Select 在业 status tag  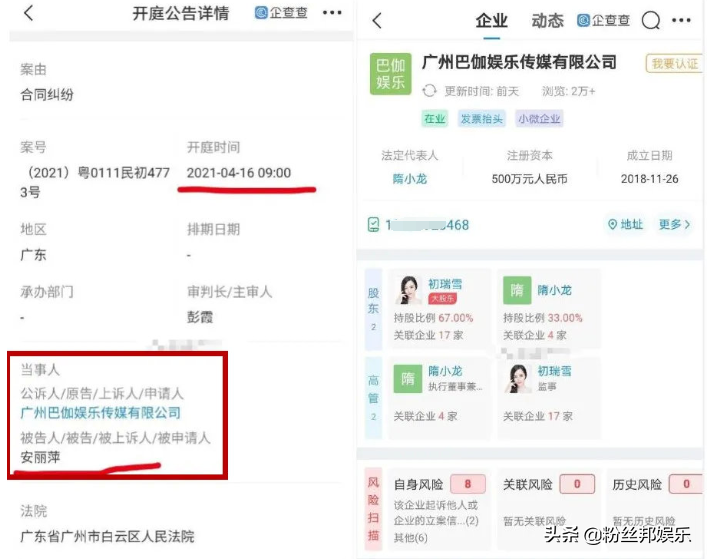click(435, 119)
